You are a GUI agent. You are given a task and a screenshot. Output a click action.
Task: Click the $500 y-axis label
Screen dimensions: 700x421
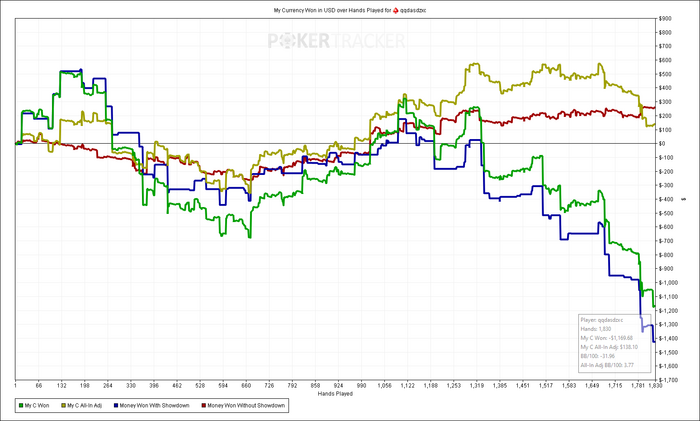click(x=665, y=74)
